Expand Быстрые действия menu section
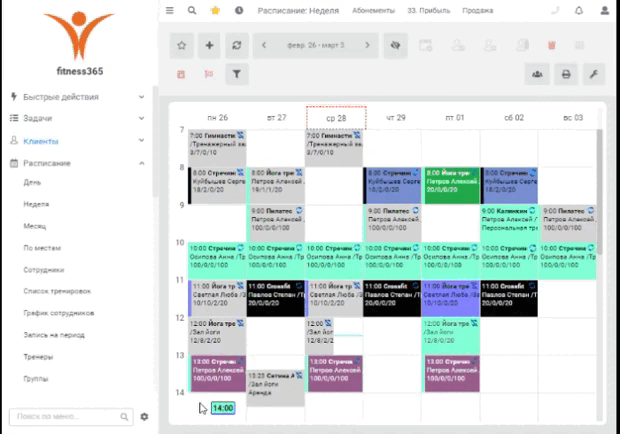 coord(78,97)
